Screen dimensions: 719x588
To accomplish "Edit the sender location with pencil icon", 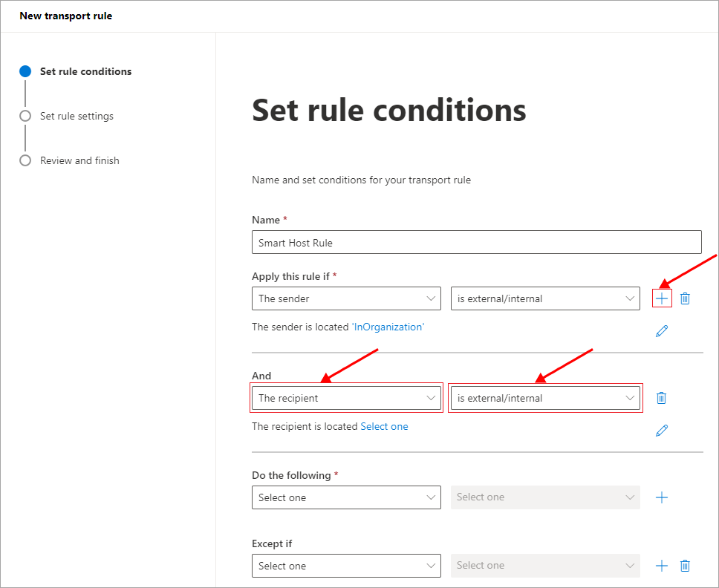I will (662, 331).
